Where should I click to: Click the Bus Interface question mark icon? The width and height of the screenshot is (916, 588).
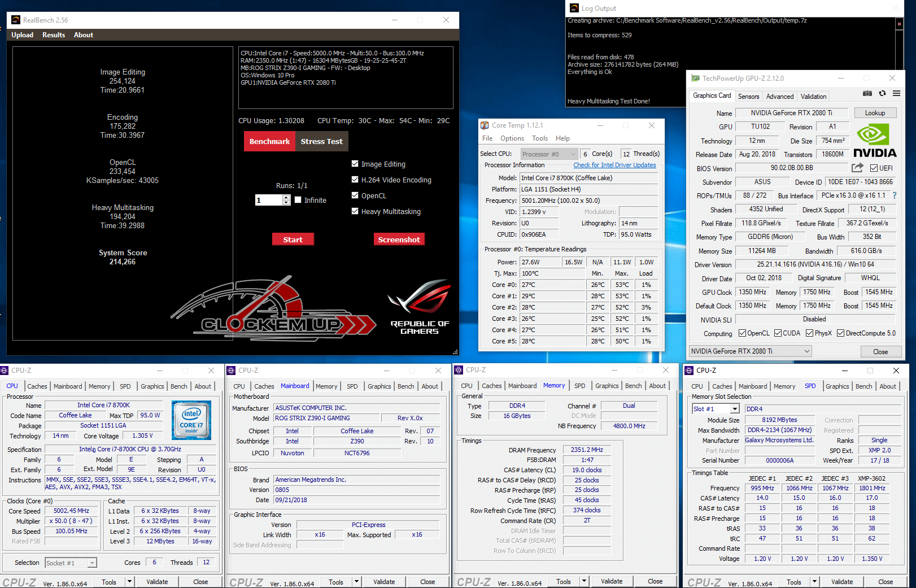pyautogui.click(x=895, y=195)
